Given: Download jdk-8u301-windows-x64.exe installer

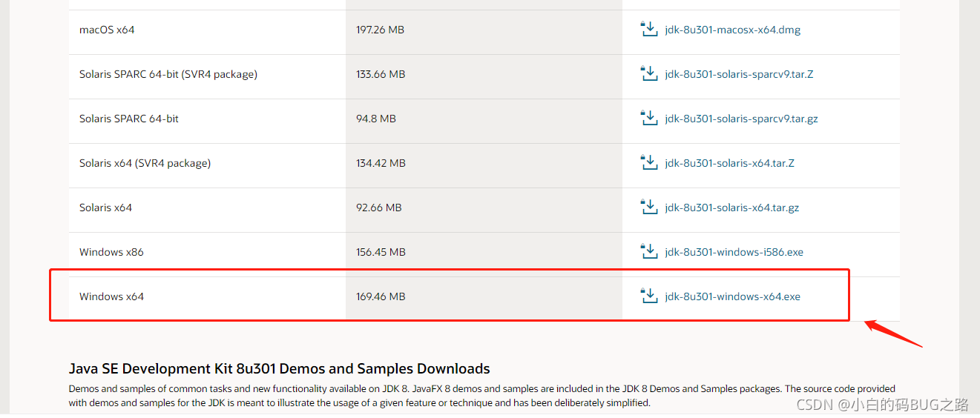Looking at the screenshot, I should point(733,297).
